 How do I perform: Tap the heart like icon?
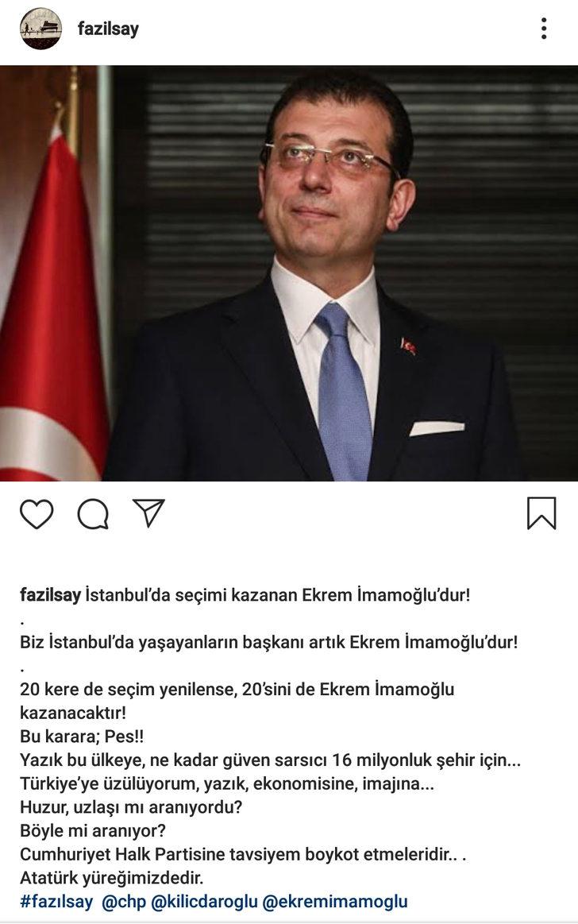click(37, 513)
